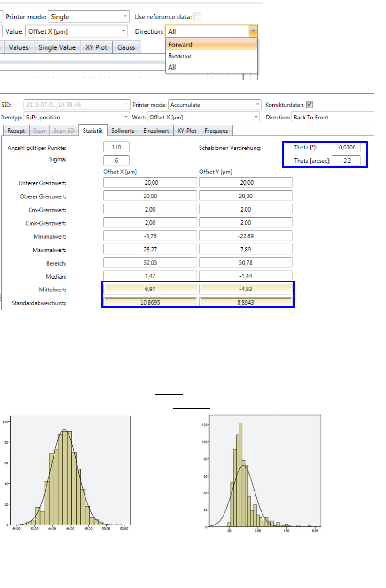Select the Theta arcsec value field

coord(346,160)
